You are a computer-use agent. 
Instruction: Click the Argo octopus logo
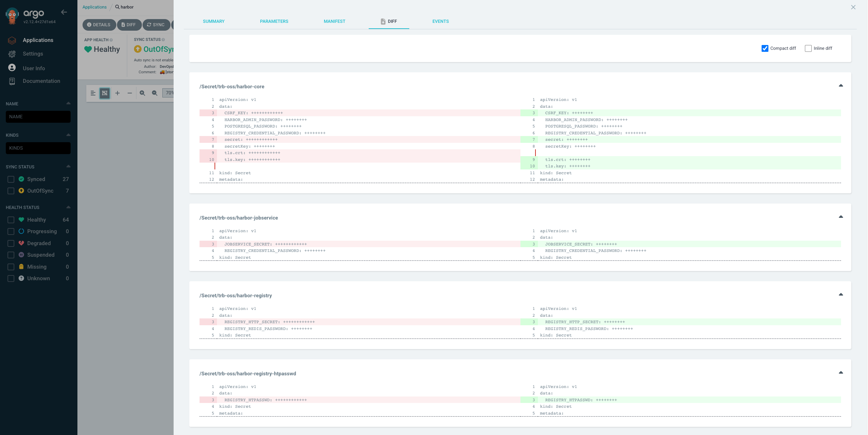pos(12,16)
